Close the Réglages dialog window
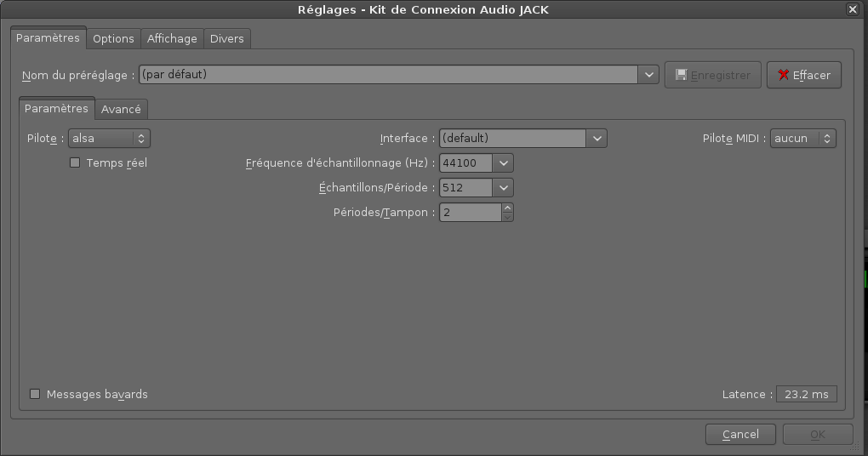Image resolution: width=868 pixels, height=456 pixels. [x=853, y=9]
